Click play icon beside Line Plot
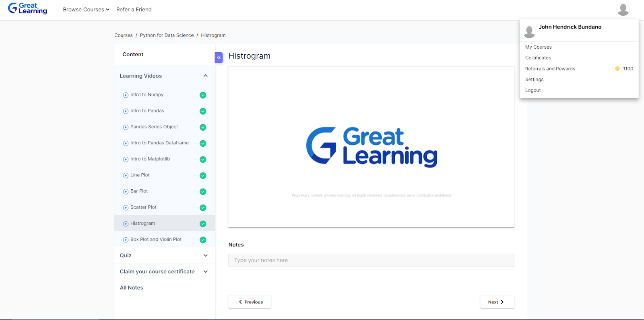The image size is (644, 320). pos(126,176)
